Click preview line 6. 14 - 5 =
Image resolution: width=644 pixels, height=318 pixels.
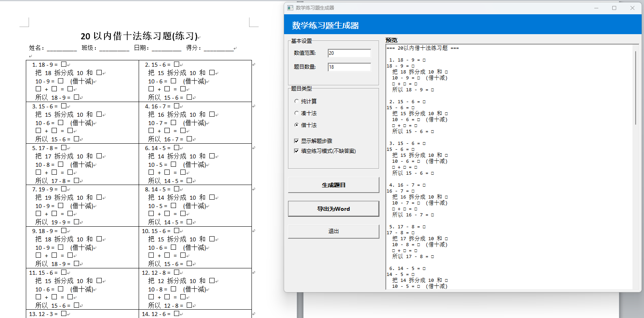point(407,268)
